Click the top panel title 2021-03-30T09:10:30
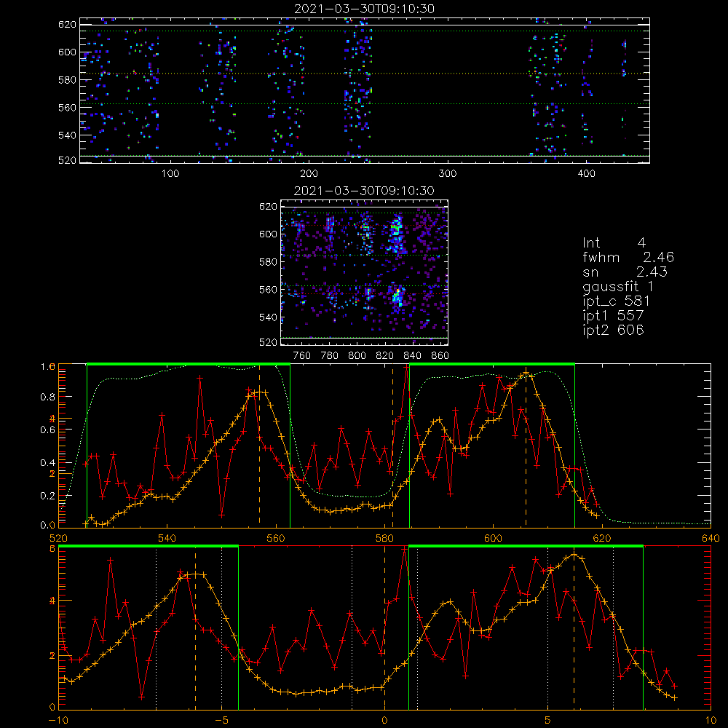The width and height of the screenshot is (728, 728). [x=365, y=8]
